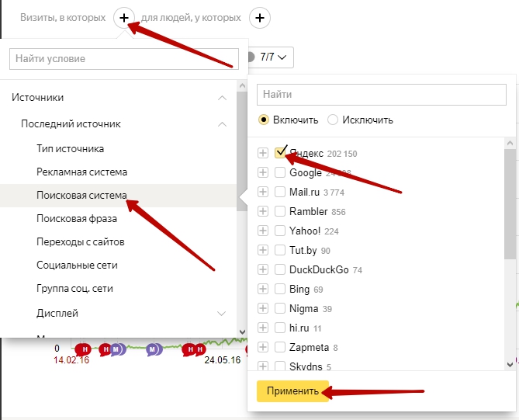Expand the Mail.ru search engine row
Image resolution: width=519 pixels, height=420 pixels.
pyautogui.click(x=263, y=192)
